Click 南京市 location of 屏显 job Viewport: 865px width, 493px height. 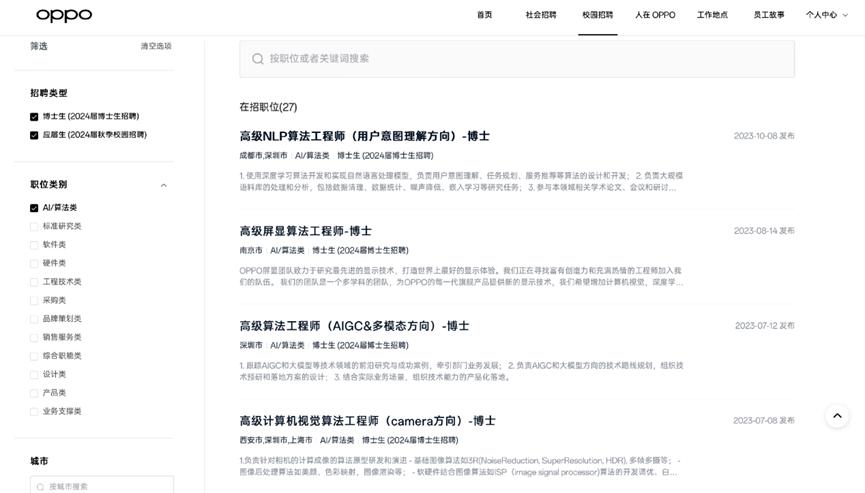251,250
